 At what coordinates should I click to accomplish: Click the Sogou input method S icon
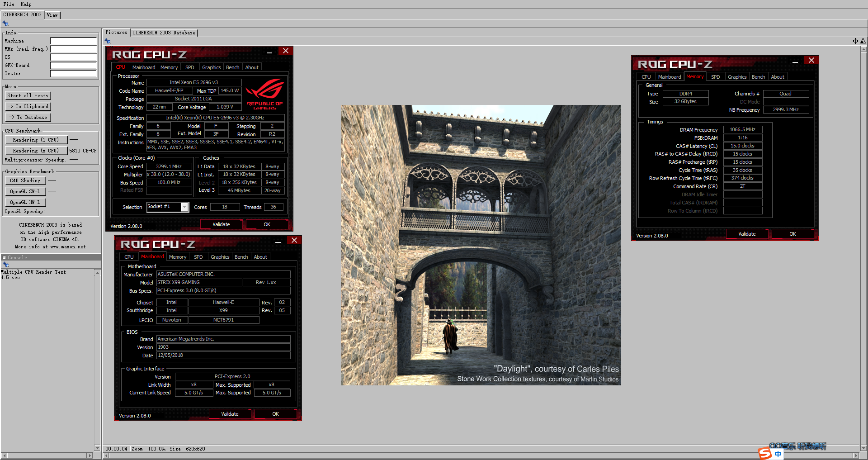coord(765,454)
